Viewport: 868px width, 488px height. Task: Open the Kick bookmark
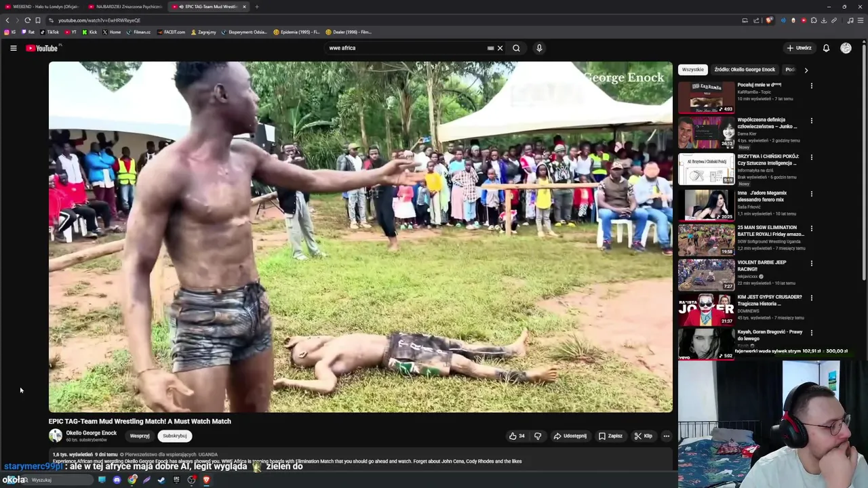tap(90, 32)
